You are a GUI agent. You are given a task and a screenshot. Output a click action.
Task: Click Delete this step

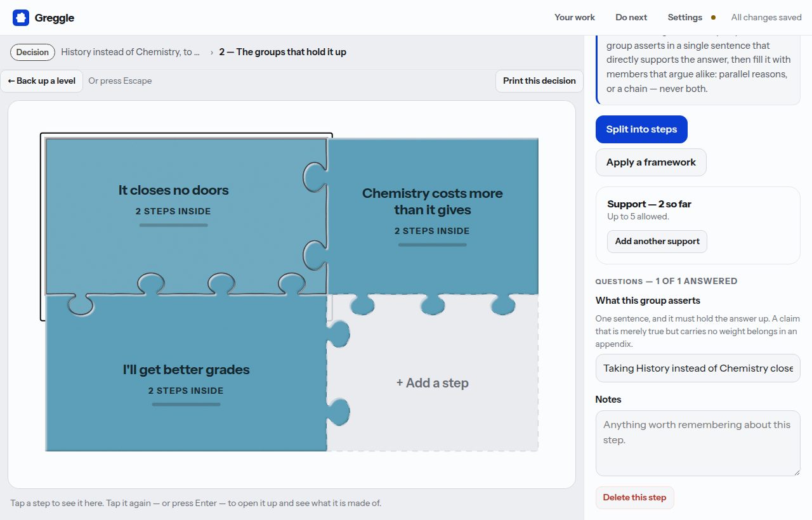pyautogui.click(x=634, y=497)
